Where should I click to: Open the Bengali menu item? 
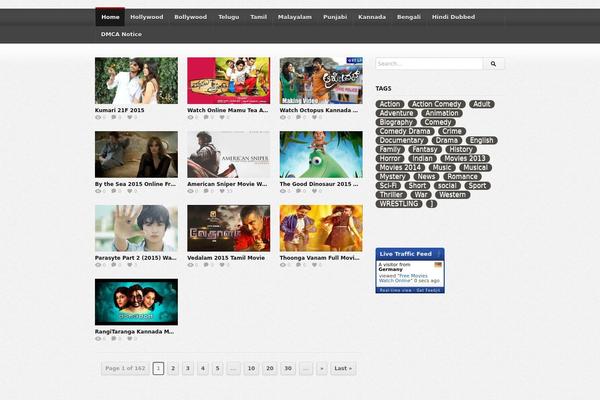(409, 17)
